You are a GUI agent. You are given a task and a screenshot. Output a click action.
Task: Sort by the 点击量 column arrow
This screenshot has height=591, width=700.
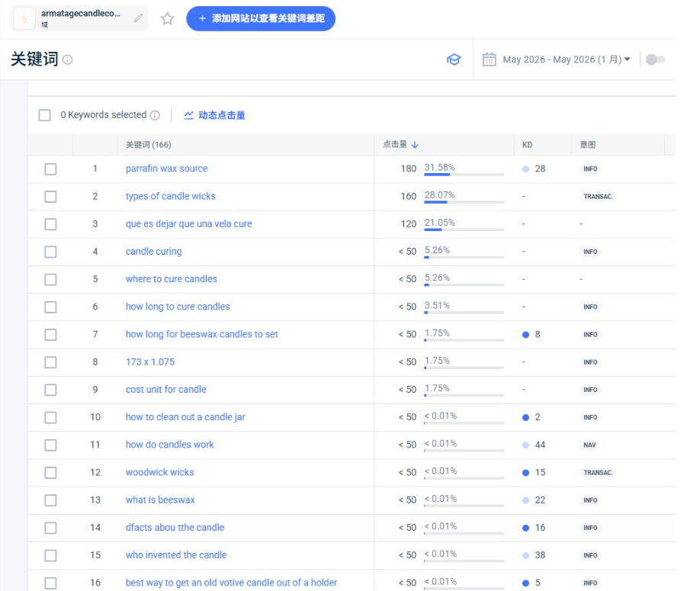coord(415,145)
